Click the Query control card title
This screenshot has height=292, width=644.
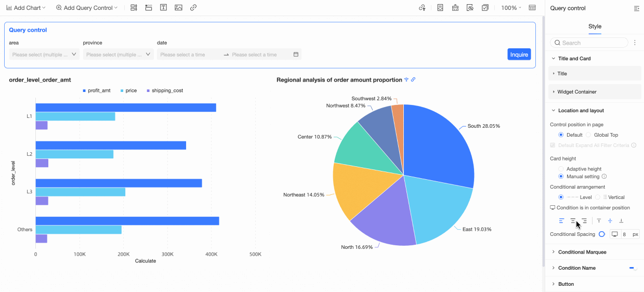pyautogui.click(x=28, y=30)
